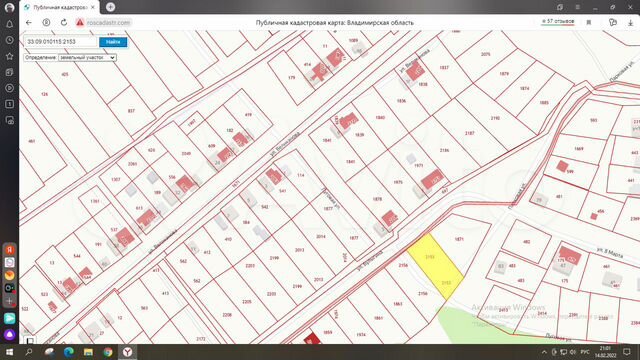This screenshot has height=360, width=640.
Task: Open downloads using the download arrow icon
Action: (630, 22)
